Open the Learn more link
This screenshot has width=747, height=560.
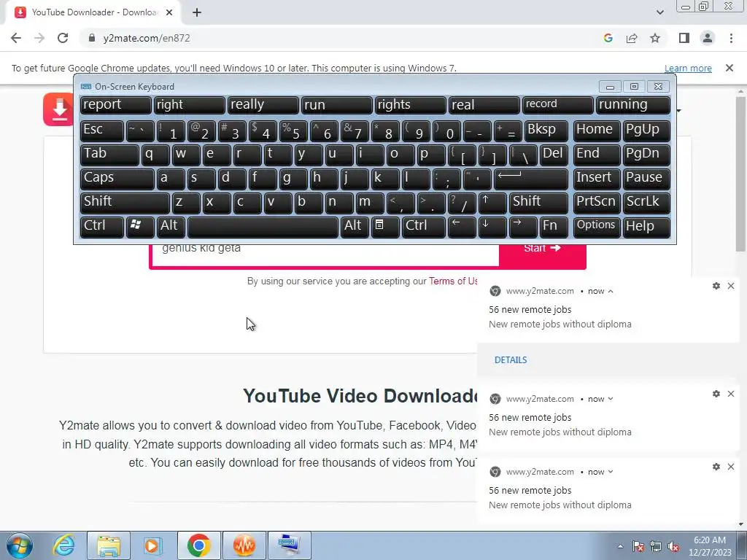coord(688,68)
